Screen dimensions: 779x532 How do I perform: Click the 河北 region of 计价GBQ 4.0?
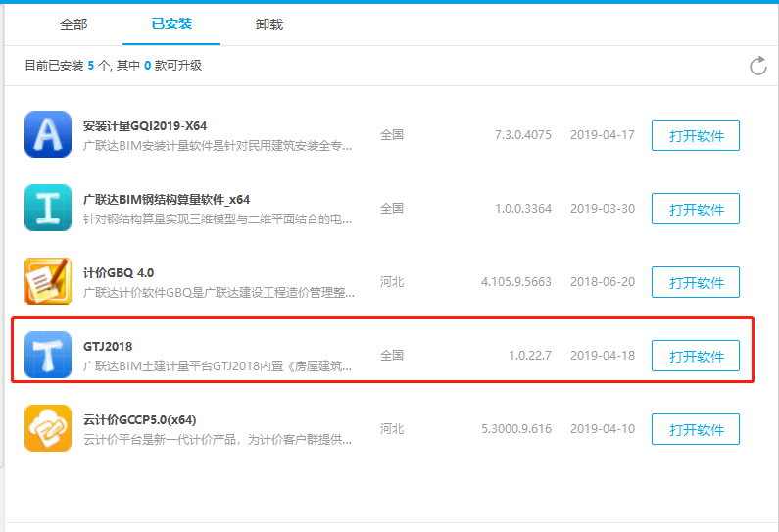click(392, 282)
